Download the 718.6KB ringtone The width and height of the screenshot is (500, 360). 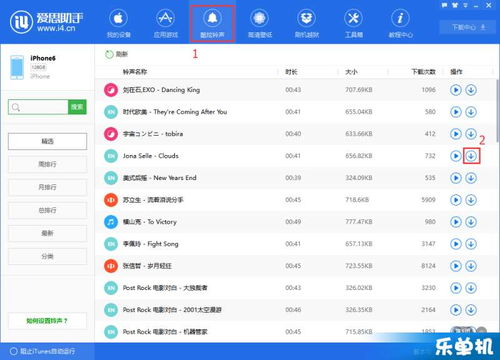tap(471, 200)
